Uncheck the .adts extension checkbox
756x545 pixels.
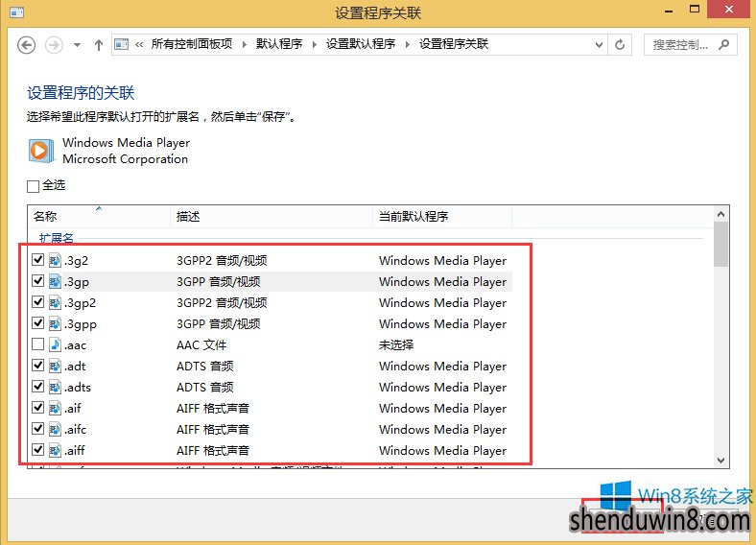pyautogui.click(x=37, y=387)
